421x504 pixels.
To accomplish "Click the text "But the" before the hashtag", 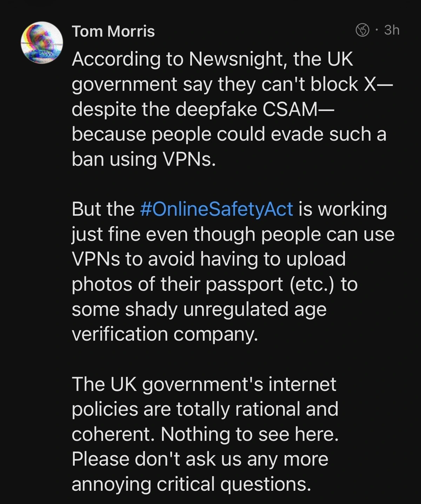I will point(103,209).
